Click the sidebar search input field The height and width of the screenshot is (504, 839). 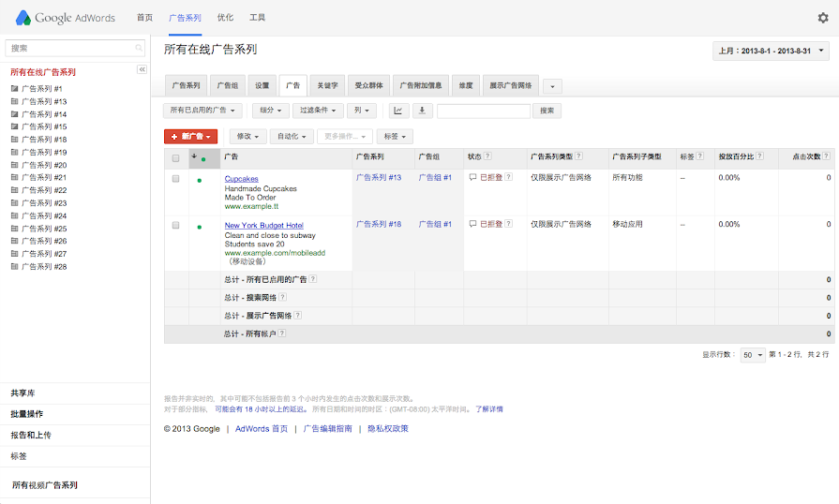75,48
